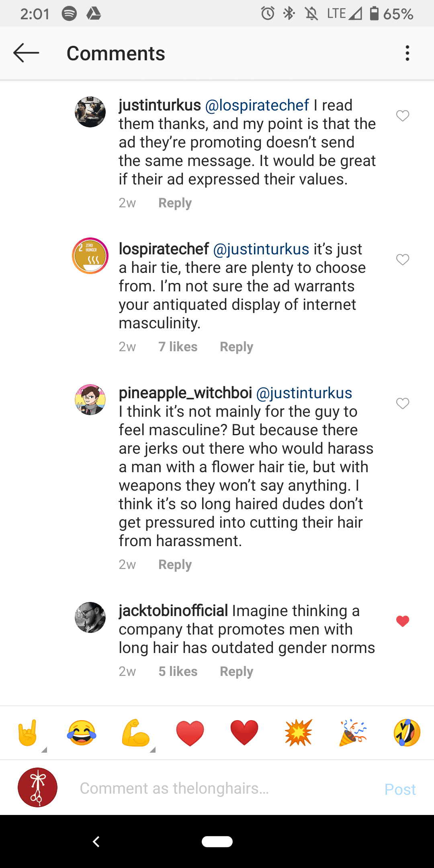The height and width of the screenshot is (868, 434).
Task: Insert the flexed bicep emoji
Action: pos(136,733)
